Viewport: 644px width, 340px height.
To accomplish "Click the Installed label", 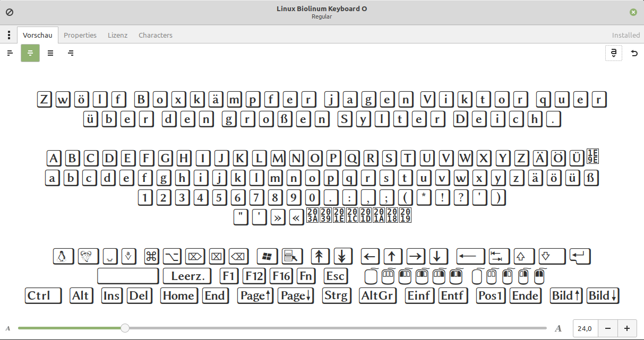I will tap(625, 35).
